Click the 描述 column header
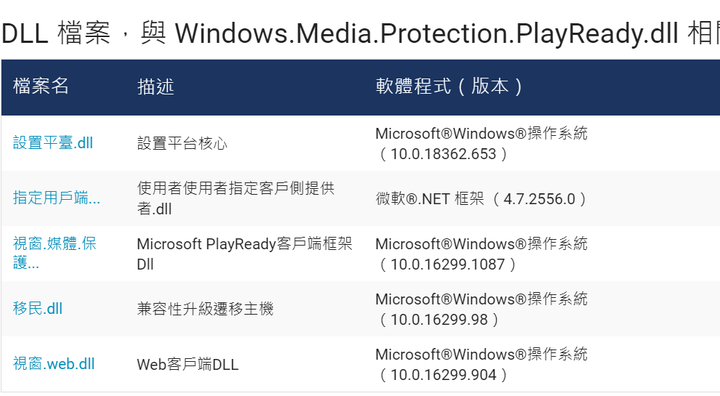The image size is (720, 396). click(156, 86)
